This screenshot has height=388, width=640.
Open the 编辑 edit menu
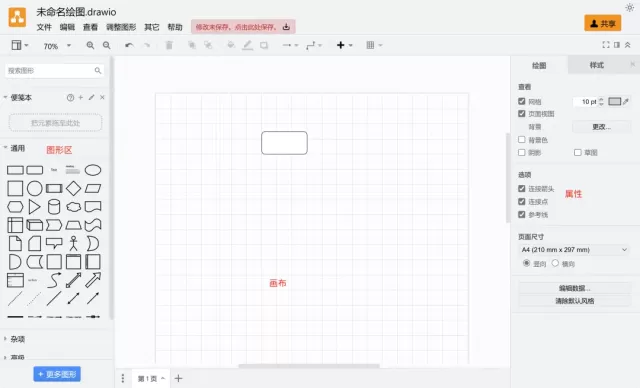[67, 27]
